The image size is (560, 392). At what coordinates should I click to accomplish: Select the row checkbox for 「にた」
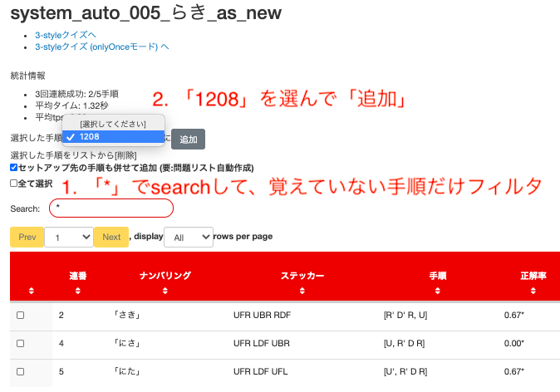coord(21,371)
